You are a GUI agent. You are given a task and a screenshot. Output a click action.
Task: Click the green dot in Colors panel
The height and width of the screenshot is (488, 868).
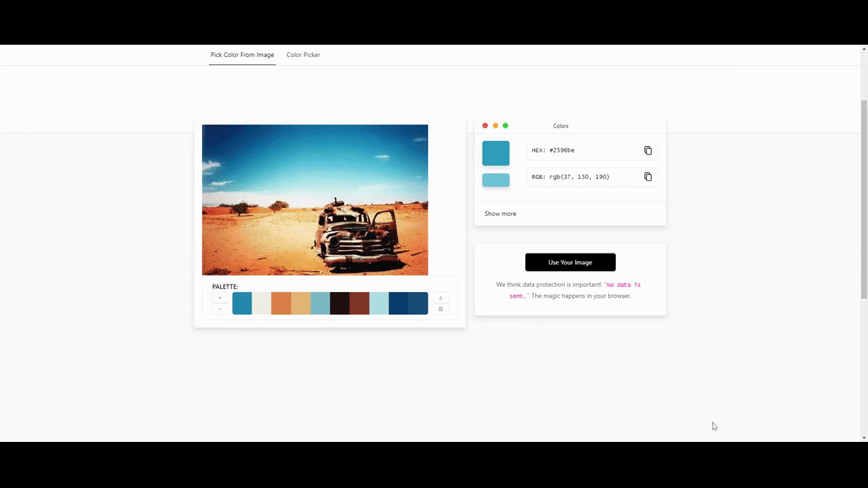(x=505, y=125)
